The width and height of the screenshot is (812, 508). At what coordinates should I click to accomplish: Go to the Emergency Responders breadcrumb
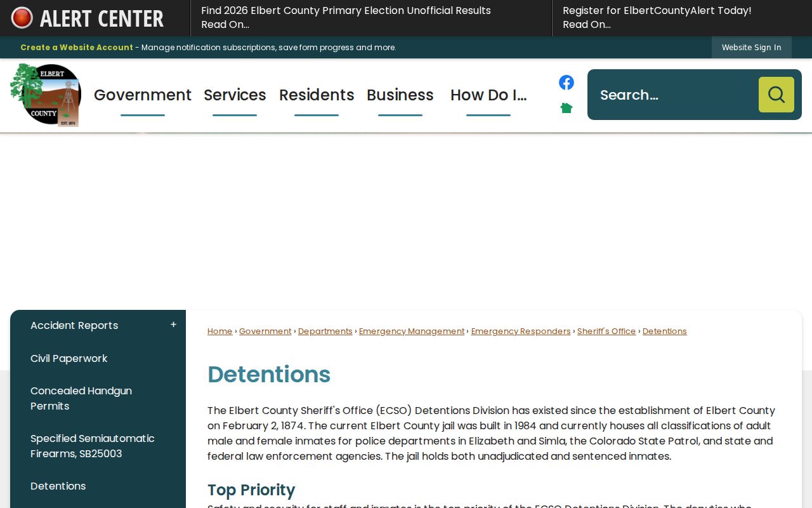(x=521, y=331)
